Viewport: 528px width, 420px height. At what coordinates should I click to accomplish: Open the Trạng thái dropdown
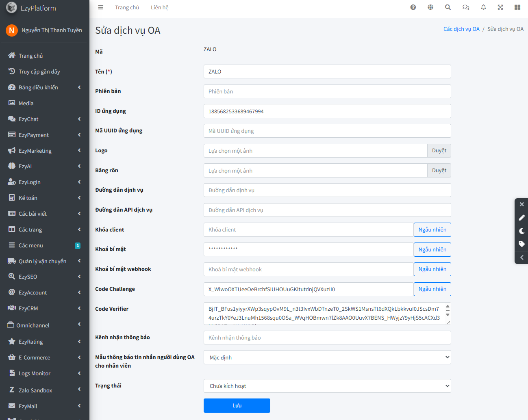(x=327, y=386)
